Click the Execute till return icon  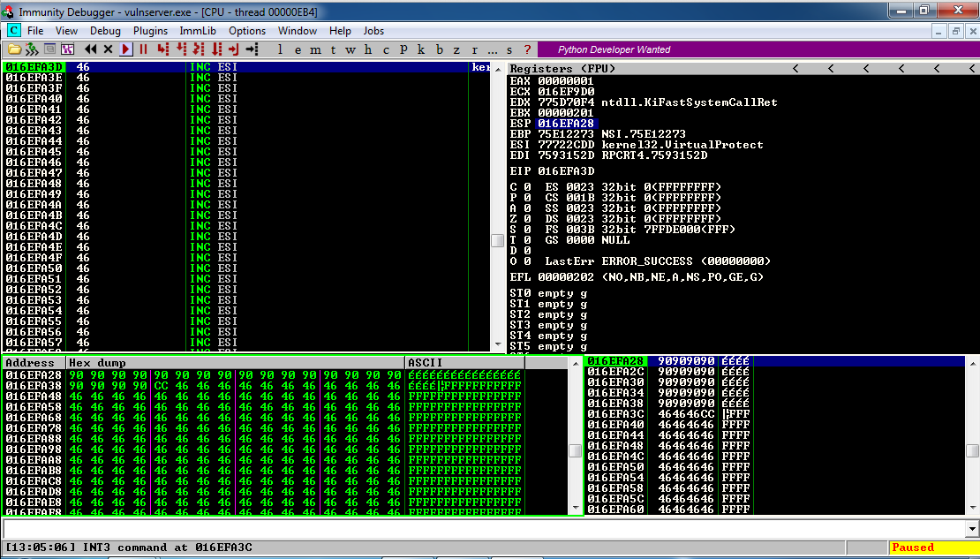234,49
